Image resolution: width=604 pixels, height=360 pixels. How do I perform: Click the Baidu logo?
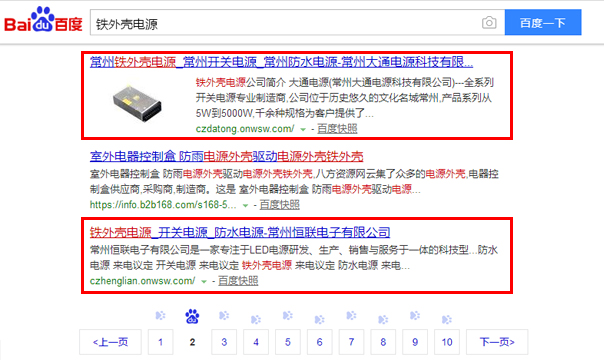pyautogui.click(x=43, y=20)
